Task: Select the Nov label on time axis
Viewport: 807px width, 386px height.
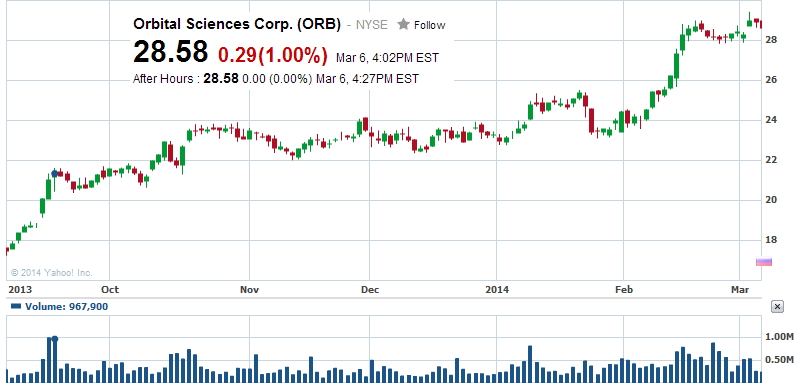Action: pyautogui.click(x=250, y=290)
